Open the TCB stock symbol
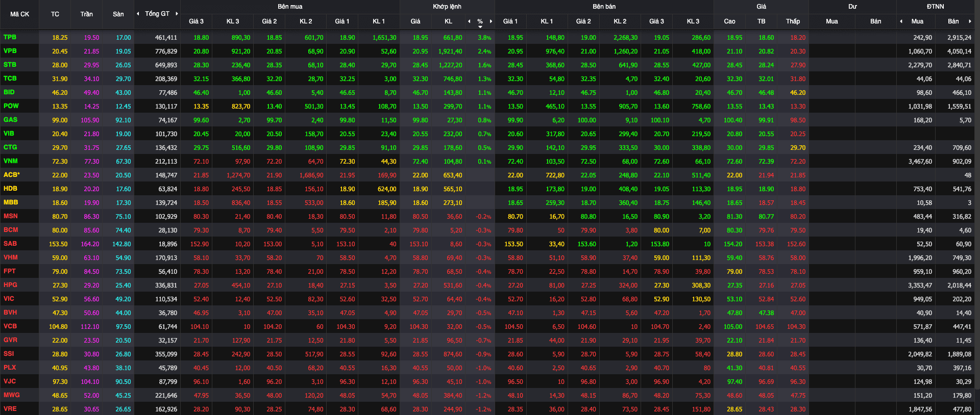This screenshot has width=980, height=415. [10, 79]
